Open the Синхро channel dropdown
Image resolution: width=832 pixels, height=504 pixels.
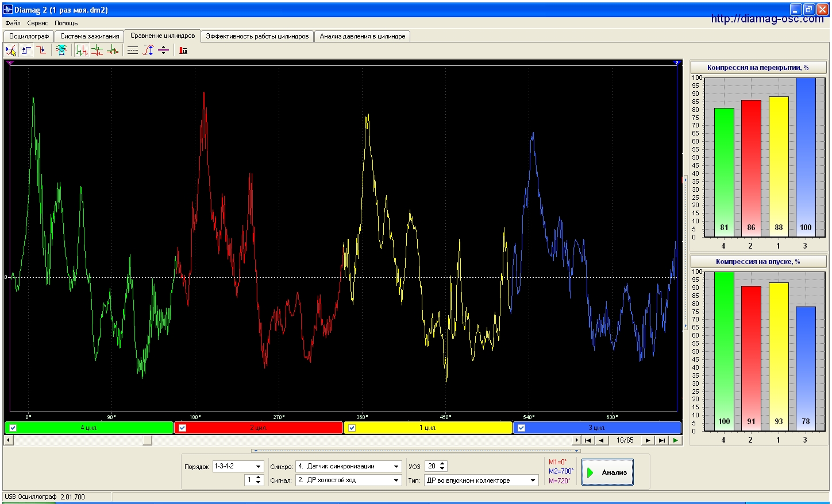tap(396, 467)
